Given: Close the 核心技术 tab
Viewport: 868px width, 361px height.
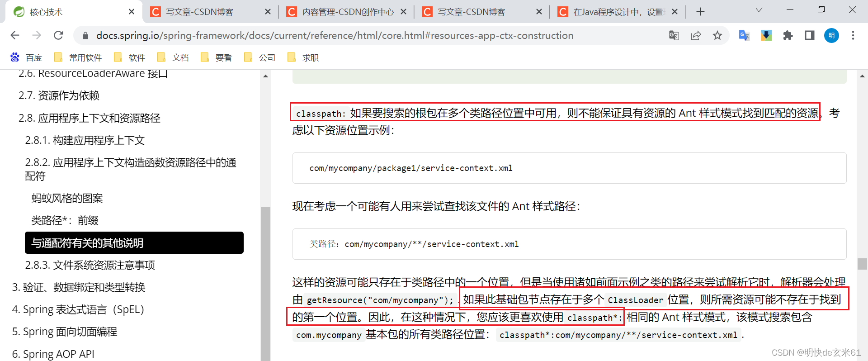Looking at the screenshot, I should coord(132,12).
